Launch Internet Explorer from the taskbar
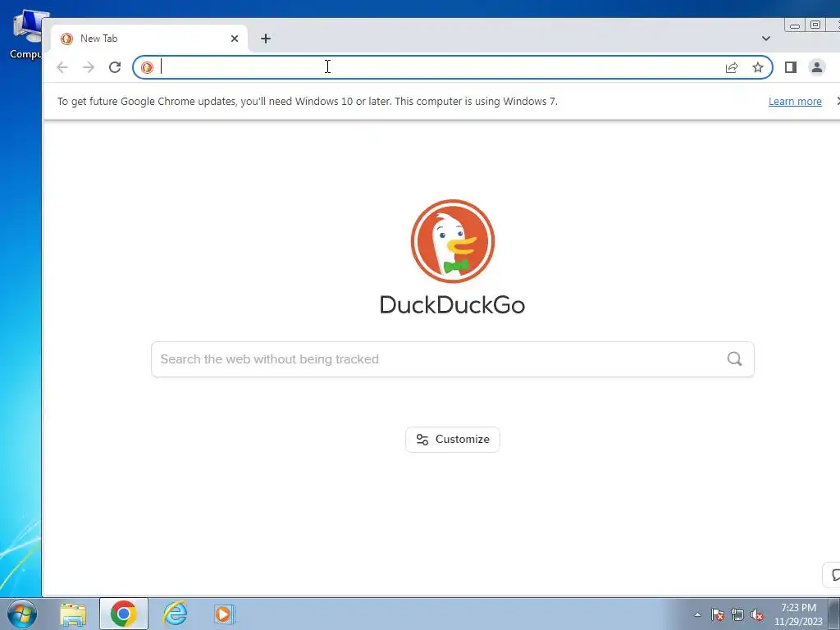This screenshot has height=630, width=840. pos(176,614)
